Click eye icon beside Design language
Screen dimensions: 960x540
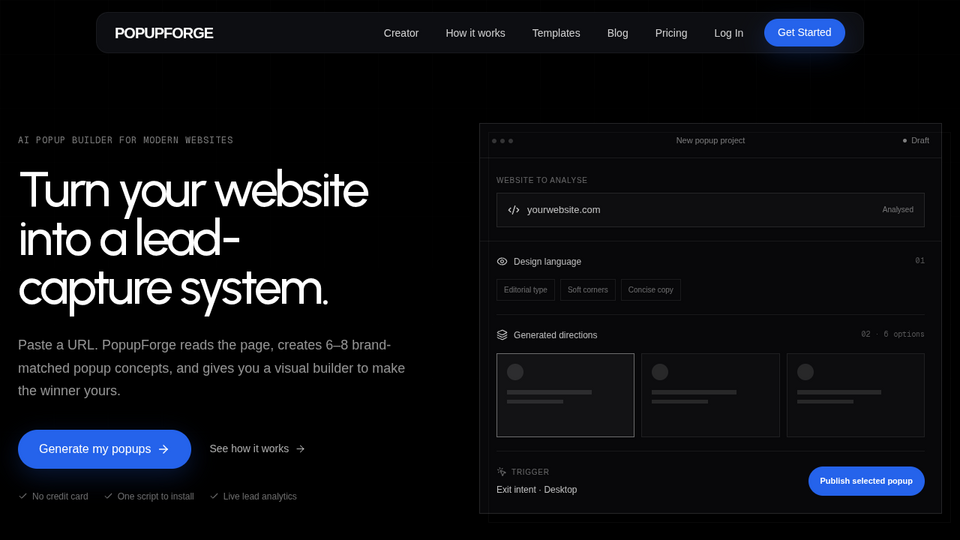coord(502,261)
